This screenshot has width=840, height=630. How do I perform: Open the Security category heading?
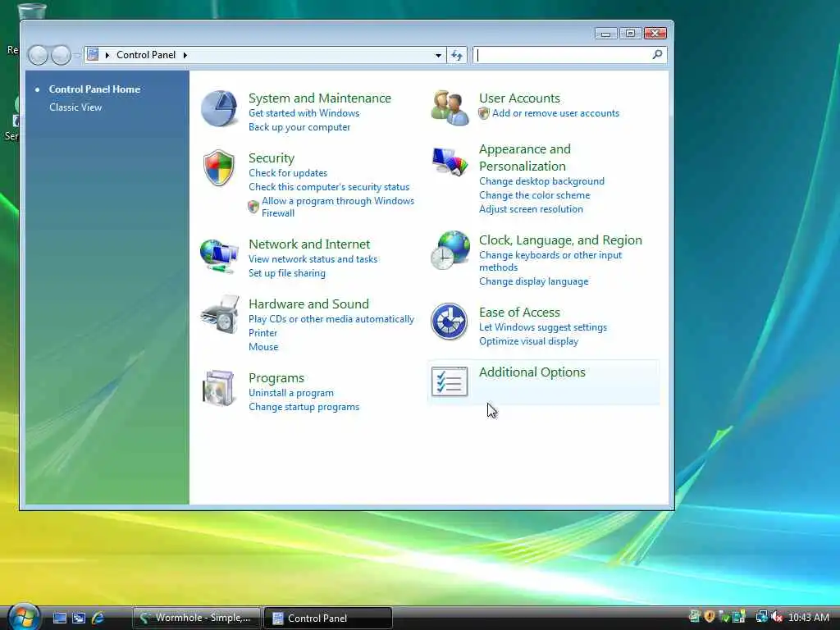(272, 158)
